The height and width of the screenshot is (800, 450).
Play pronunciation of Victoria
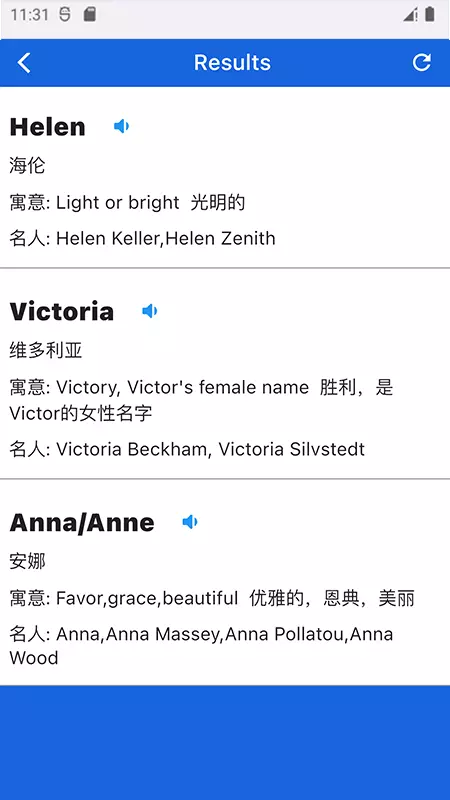pos(149,311)
